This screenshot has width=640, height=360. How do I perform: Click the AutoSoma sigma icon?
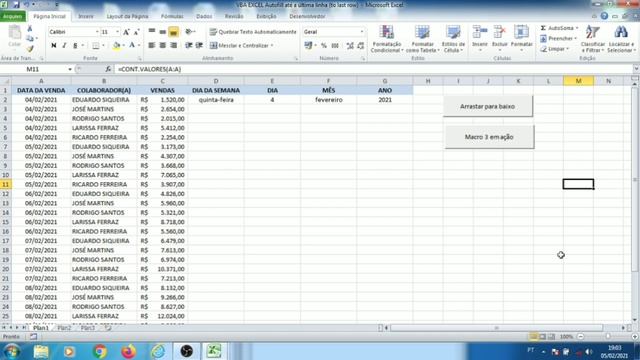(x=543, y=28)
